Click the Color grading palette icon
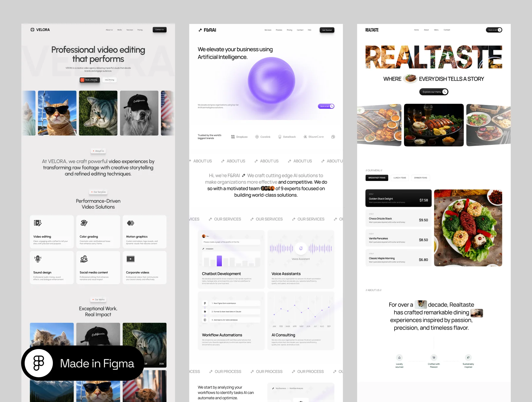The width and height of the screenshot is (532, 402). coord(84,223)
